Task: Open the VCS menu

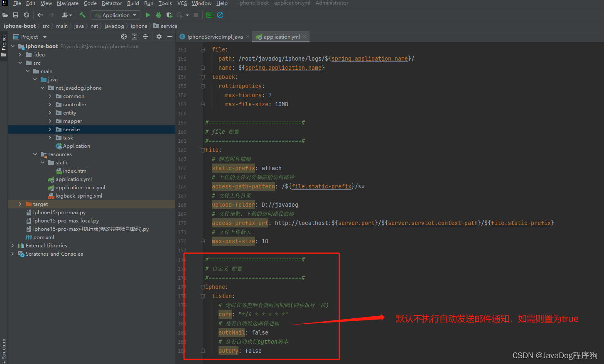Action: [x=182, y=3]
